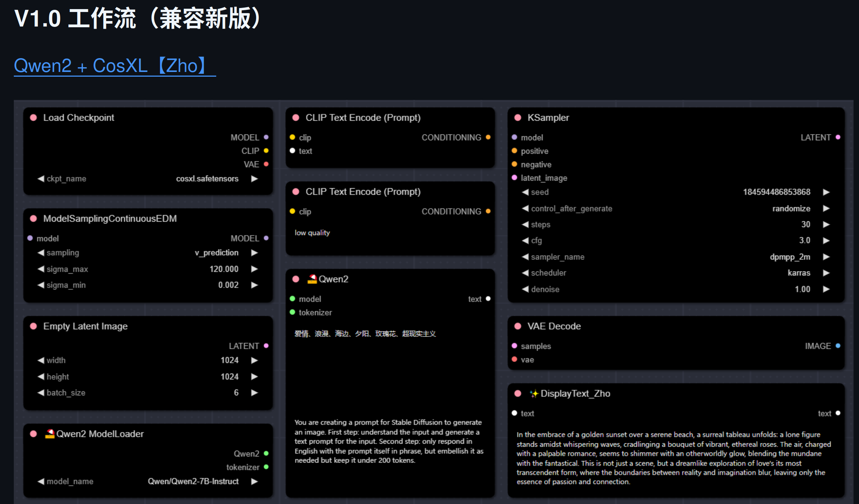This screenshot has width=859, height=504.
Task: Increase seed with its right arrow
Action: point(826,192)
